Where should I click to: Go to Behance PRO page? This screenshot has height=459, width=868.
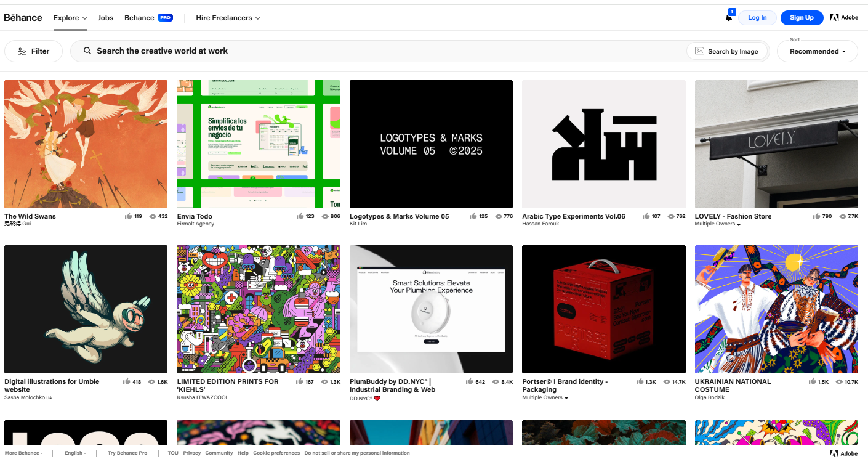click(x=148, y=18)
